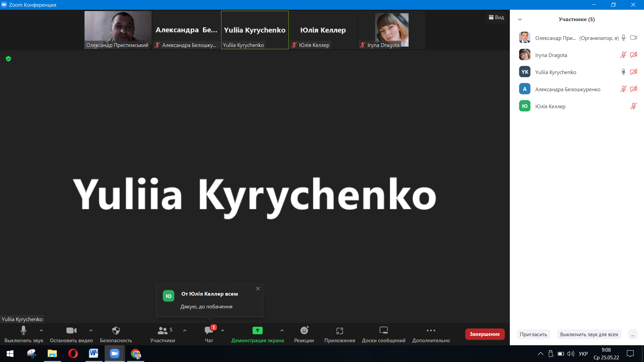
Task: Close the chat notification from Юлія Келлер
Action: (258, 289)
